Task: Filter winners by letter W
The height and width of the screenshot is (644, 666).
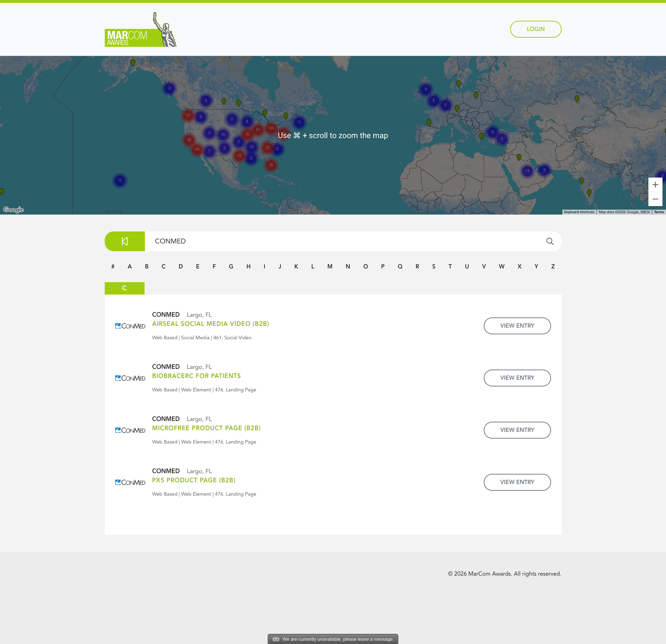Action: tap(502, 267)
